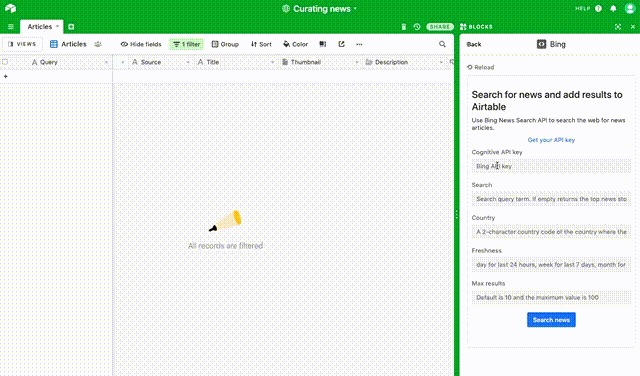The width and height of the screenshot is (640, 376).
Task: Click the Thumbnail column header
Action: click(x=320, y=62)
